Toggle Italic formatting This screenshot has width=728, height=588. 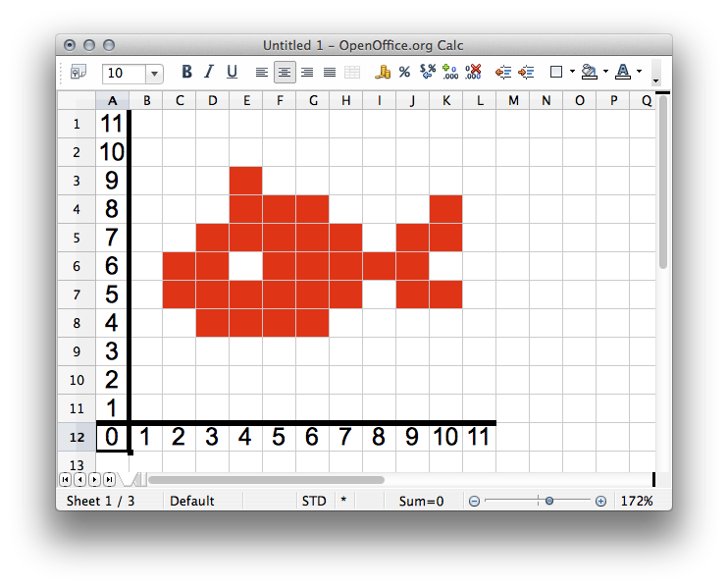[209, 72]
